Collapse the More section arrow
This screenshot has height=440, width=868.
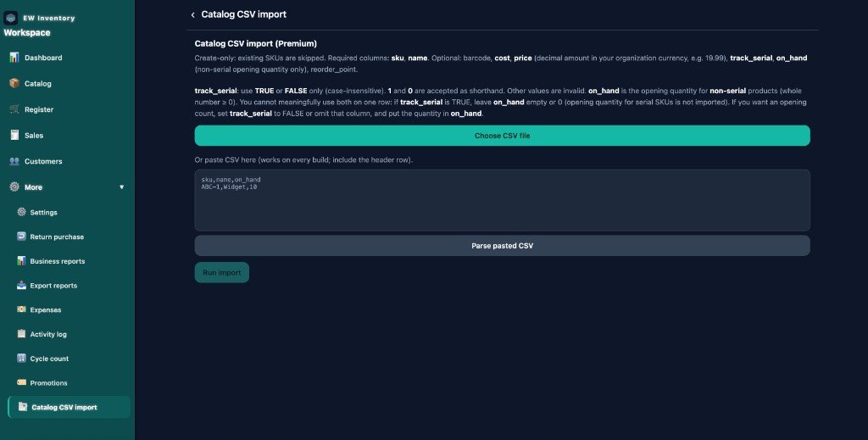122,187
